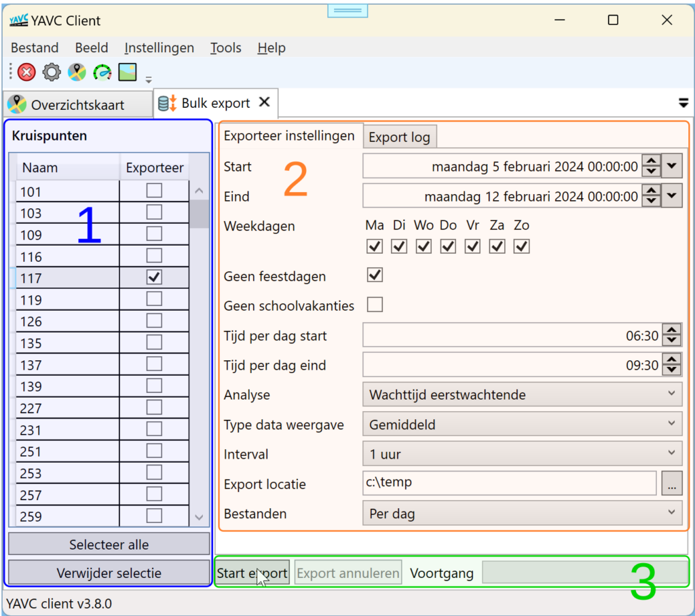
Task: Untick the Vr weekday checkbox
Action: (x=472, y=246)
